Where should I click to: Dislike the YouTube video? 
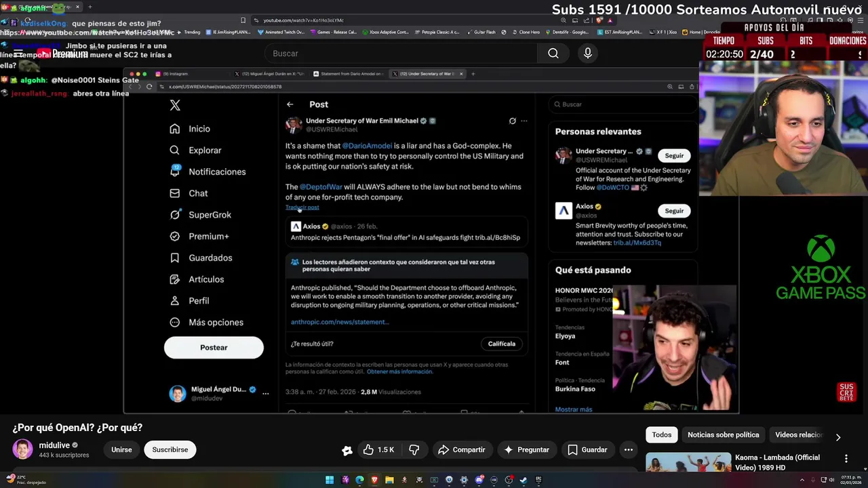tap(414, 449)
